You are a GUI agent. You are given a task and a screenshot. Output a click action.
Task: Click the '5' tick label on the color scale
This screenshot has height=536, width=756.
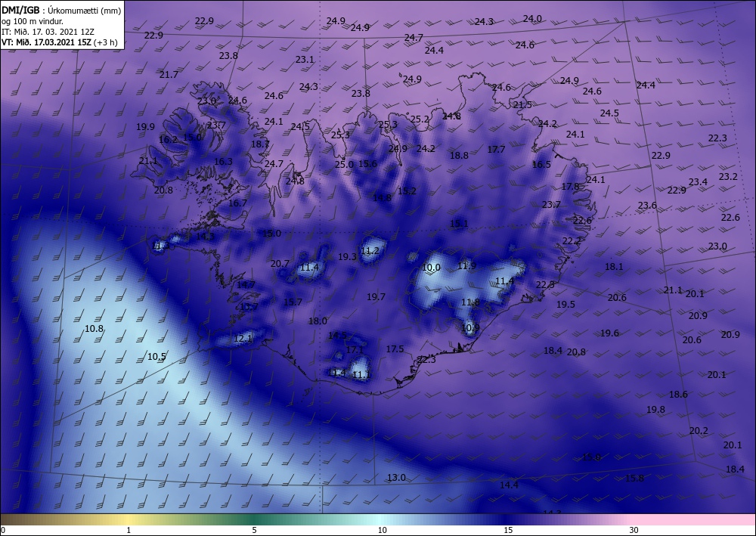click(254, 530)
